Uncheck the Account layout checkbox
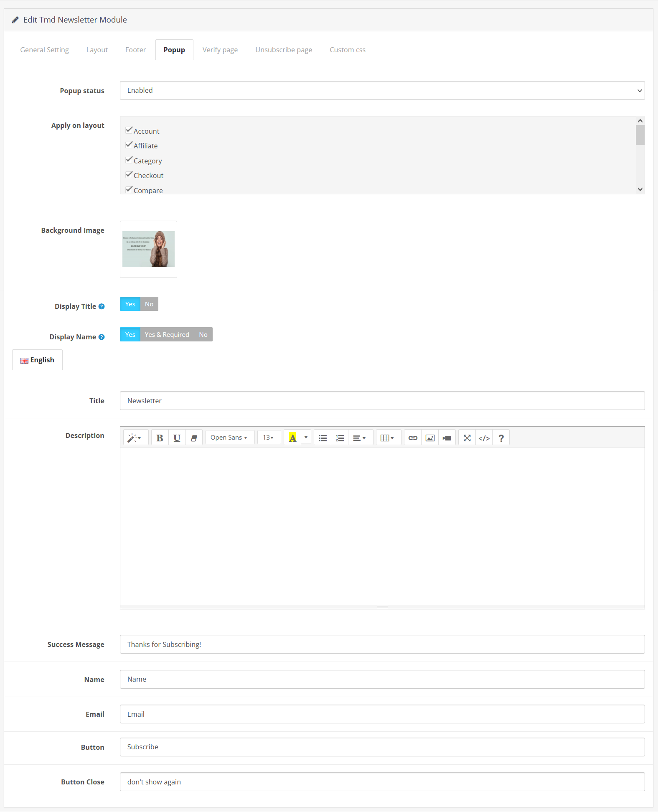The image size is (658, 812). [x=129, y=130]
